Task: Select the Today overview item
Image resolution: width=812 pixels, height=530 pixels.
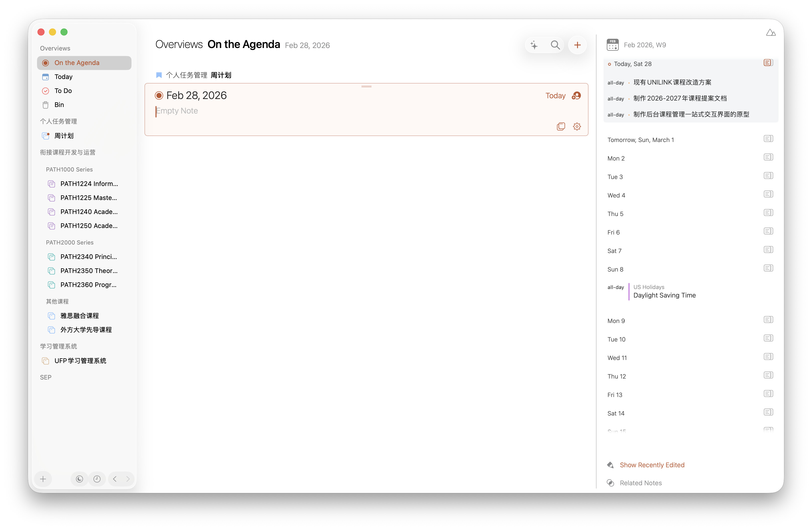Action: (x=63, y=77)
